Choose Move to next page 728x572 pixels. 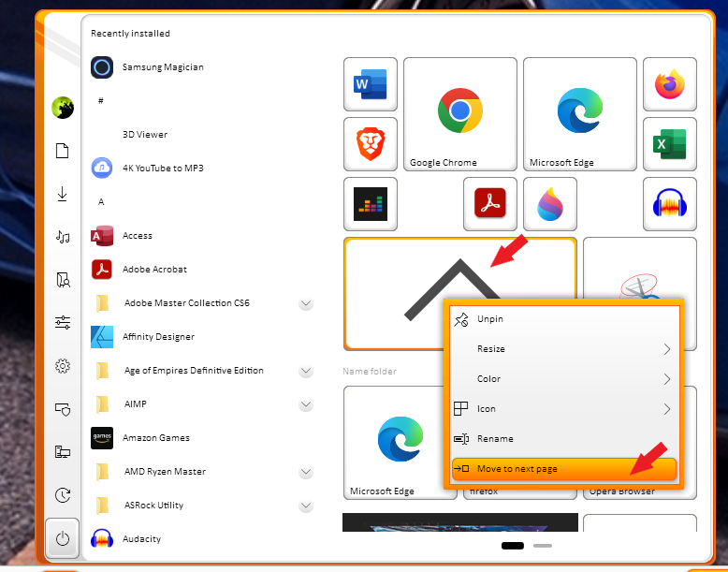[563, 469]
